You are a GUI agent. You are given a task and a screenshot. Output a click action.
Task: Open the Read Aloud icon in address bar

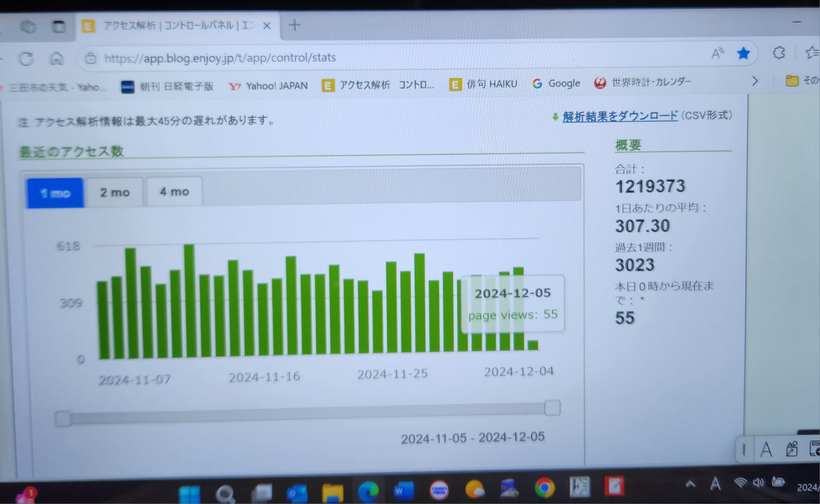[x=717, y=53]
